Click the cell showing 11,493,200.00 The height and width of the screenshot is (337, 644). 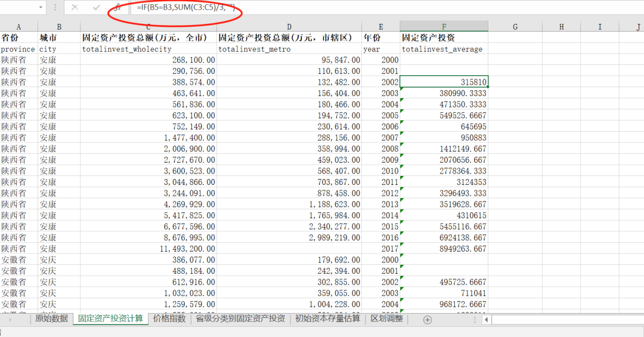click(x=148, y=249)
